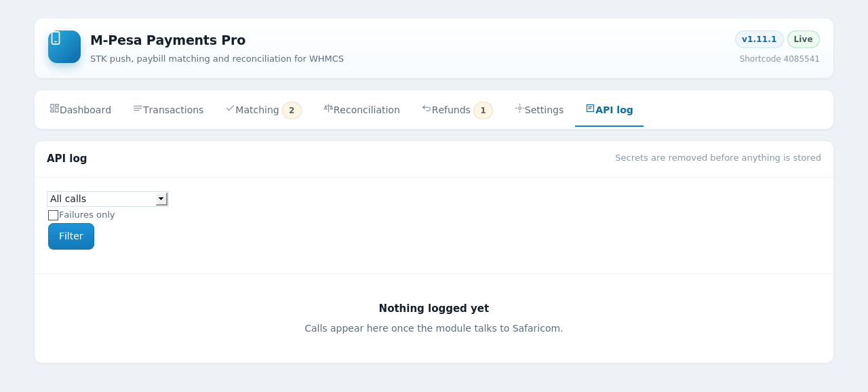The width and height of the screenshot is (868, 392).
Task: Click the Live status badge
Action: point(804,39)
